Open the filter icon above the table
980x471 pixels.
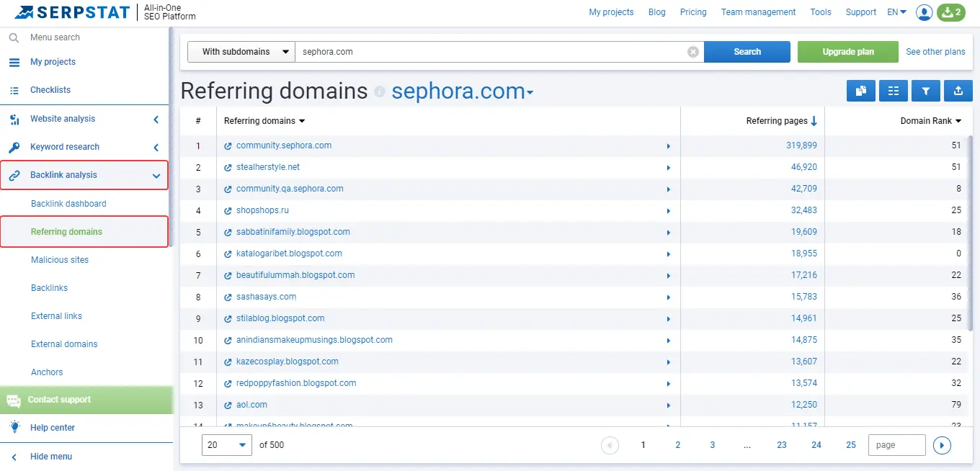pos(925,91)
